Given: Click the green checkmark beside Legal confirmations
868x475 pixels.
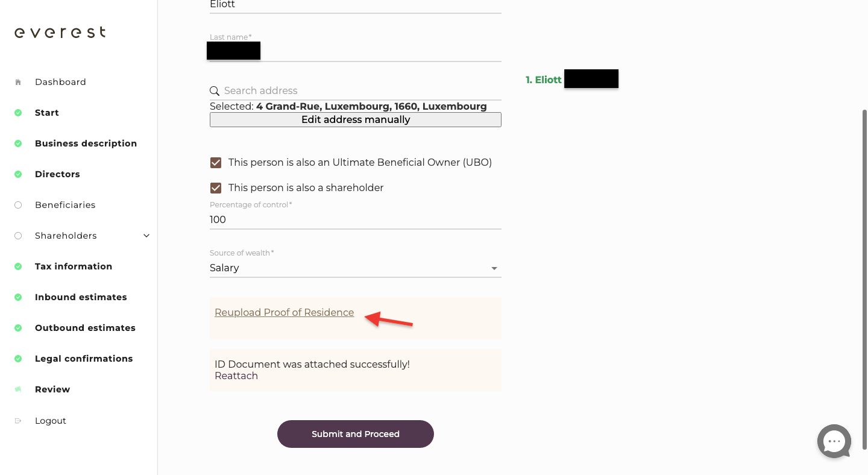Looking at the screenshot, I should (x=17, y=358).
